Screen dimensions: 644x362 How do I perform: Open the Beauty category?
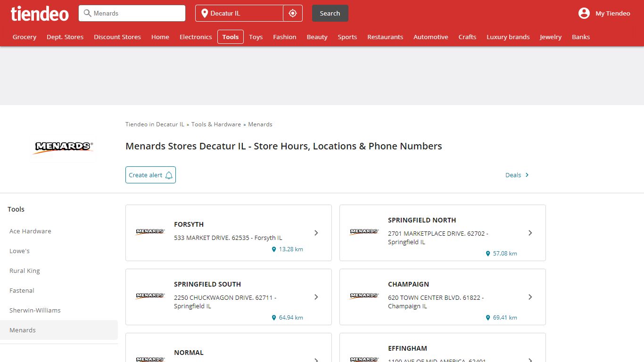[x=317, y=37]
